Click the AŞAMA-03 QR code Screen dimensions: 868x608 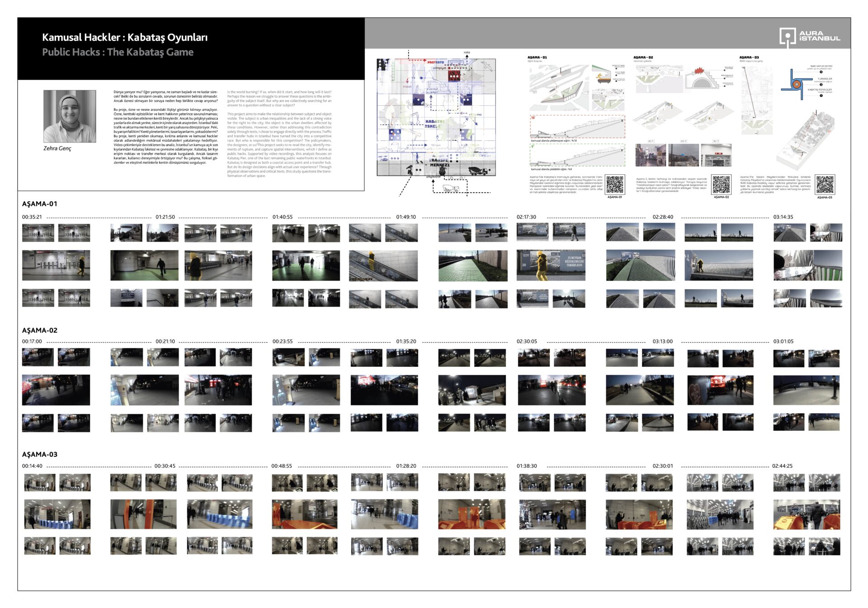point(825,185)
